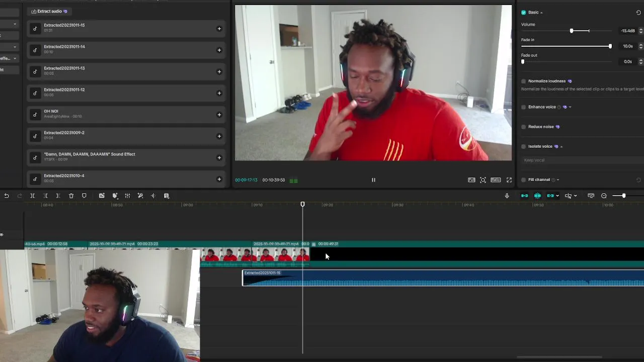Screen dimensions: 644x362
Task: Toggle the Basic checkbox off
Action: coord(524,12)
